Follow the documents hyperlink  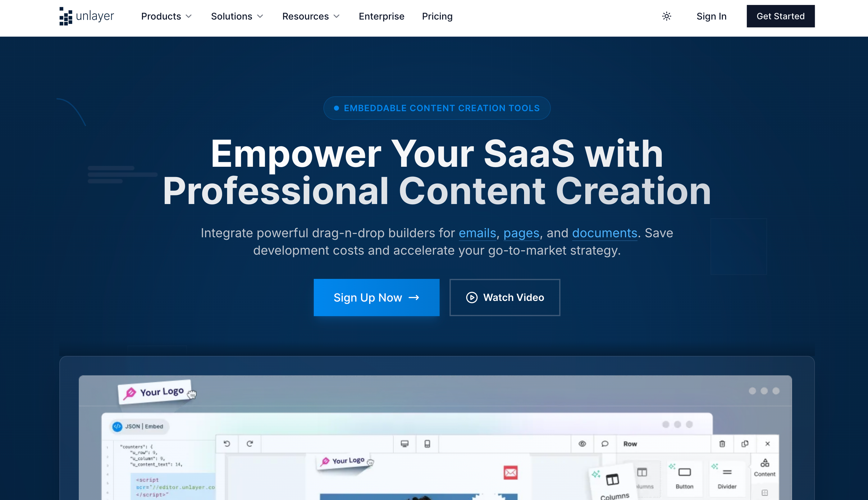click(604, 233)
